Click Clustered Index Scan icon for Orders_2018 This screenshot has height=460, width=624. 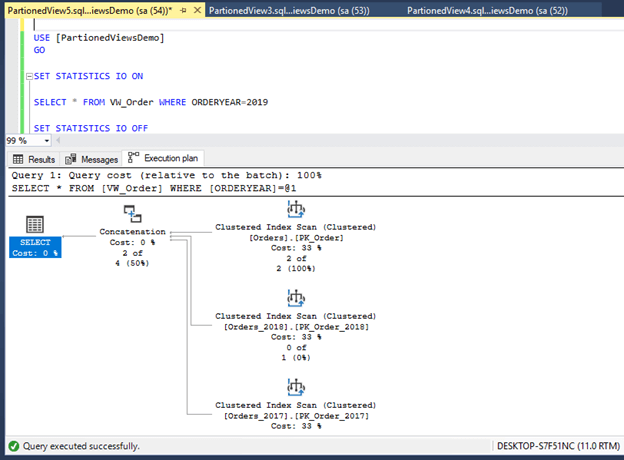pos(296,298)
